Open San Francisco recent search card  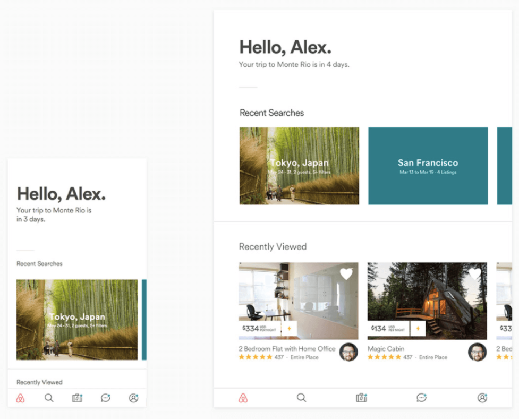point(428,166)
